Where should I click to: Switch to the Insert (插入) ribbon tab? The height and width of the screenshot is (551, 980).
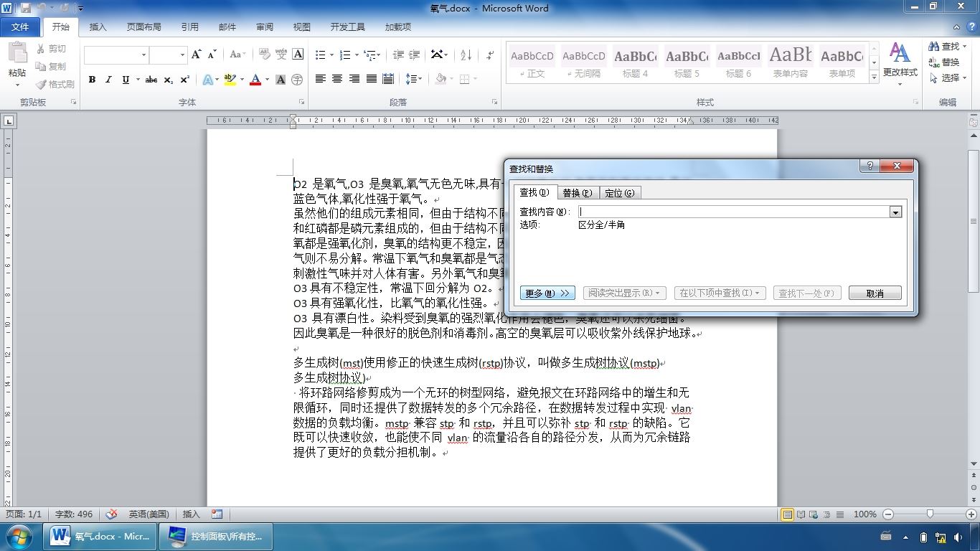[x=98, y=27]
